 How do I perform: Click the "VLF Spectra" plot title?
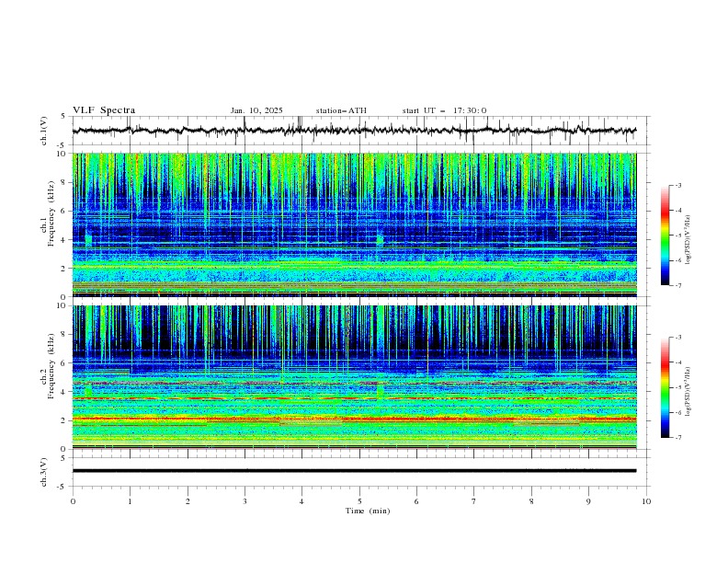[x=104, y=110]
